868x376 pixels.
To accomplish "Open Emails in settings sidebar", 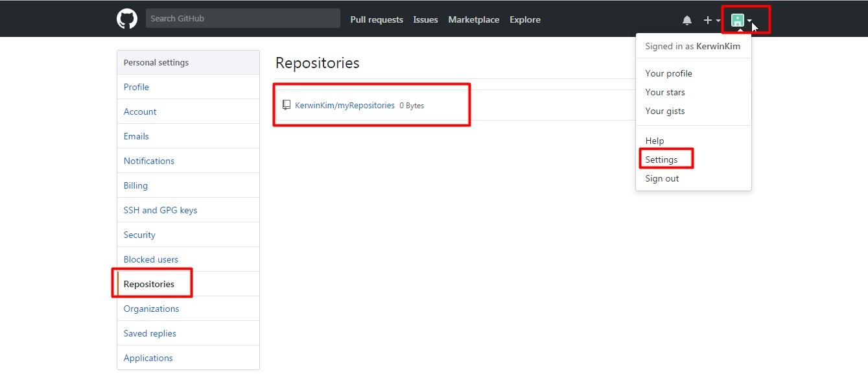I will click(x=188, y=136).
